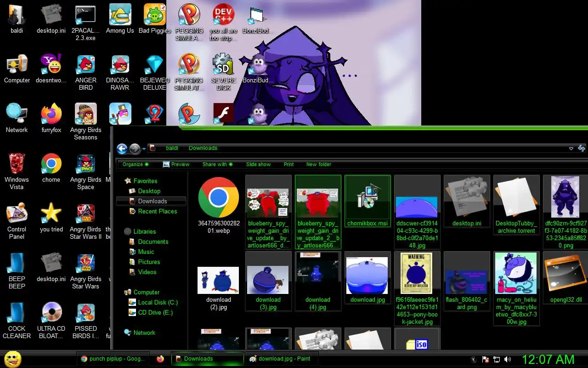The image size is (588, 368).
Task: Launch the chome Chrome shortcut
Action: pyautogui.click(x=51, y=168)
